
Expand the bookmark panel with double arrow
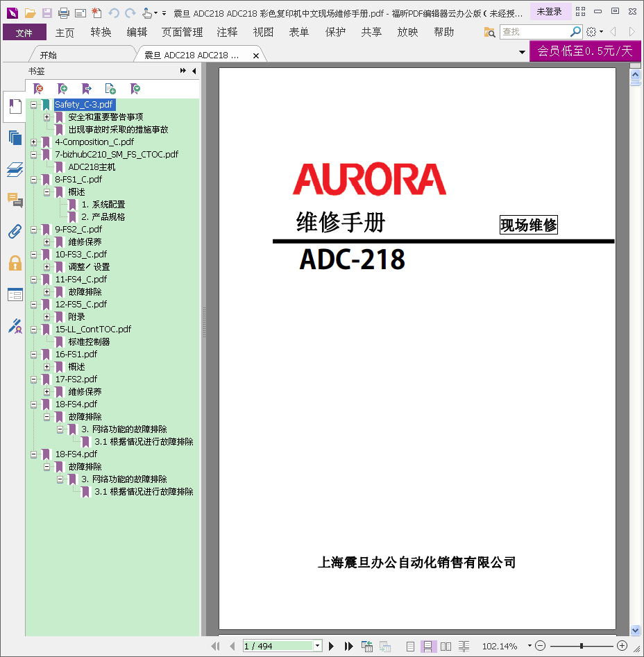point(183,71)
